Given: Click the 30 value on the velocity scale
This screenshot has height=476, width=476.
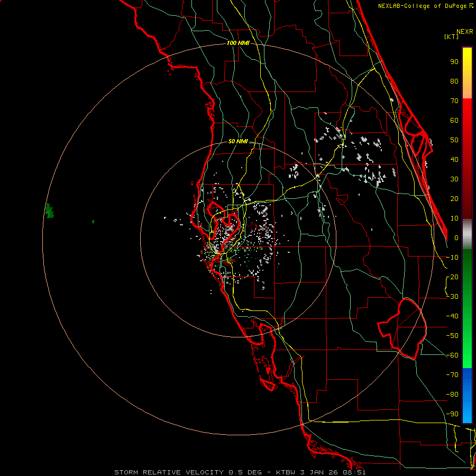Looking at the screenshot, I should coord(454,179).
